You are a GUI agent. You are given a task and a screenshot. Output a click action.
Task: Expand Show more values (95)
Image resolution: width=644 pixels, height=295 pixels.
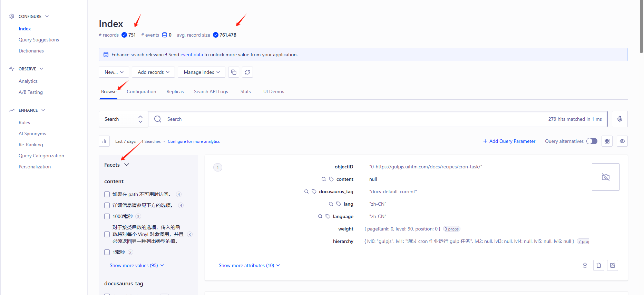(x=137, y=265)
